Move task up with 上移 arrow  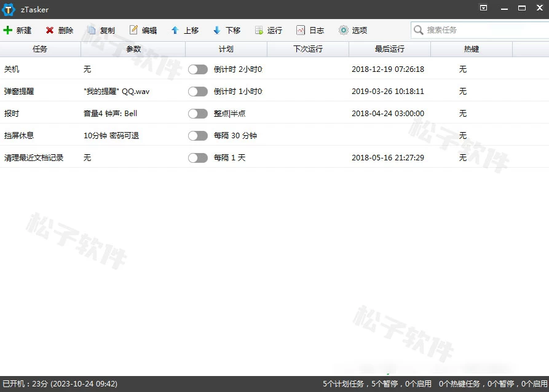coord(175,30)
